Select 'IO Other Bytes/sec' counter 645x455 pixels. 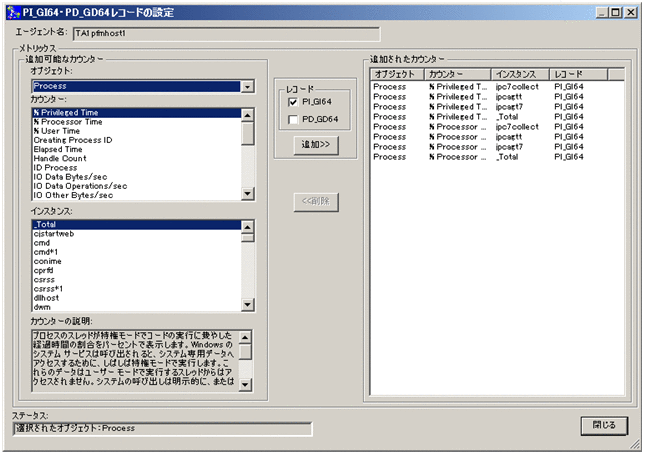(x=137, y=195)
